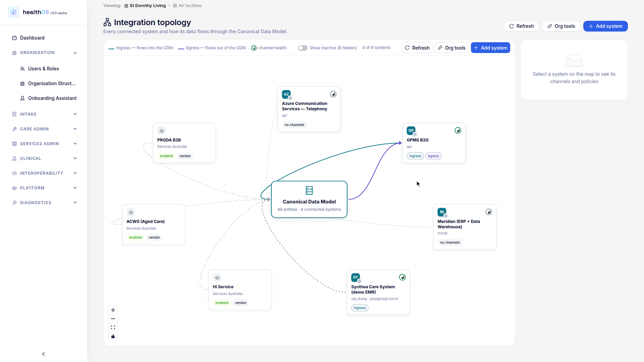Toggle Show inactive systems switch
The image size is (644, 362).
(x=303, y=48)
